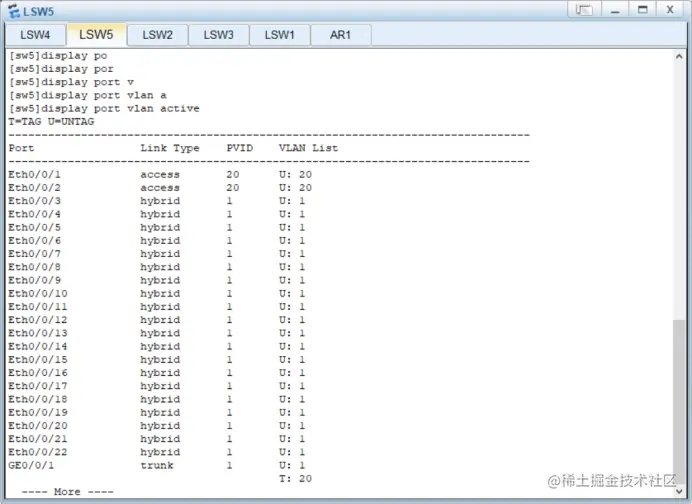Click the Eth0/0/3 port entry
The image size is (692, 504).
click(x=34, y=201)
